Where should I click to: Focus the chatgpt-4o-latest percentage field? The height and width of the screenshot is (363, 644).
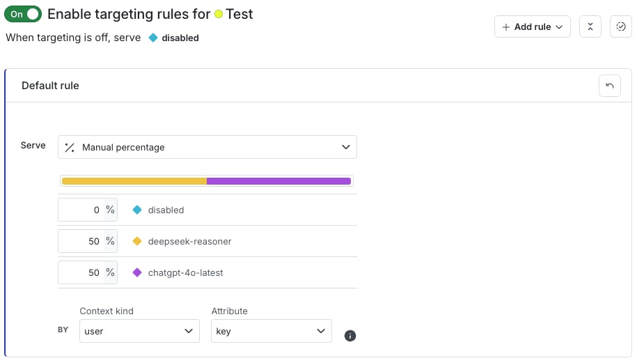click(x=81, y=272)
